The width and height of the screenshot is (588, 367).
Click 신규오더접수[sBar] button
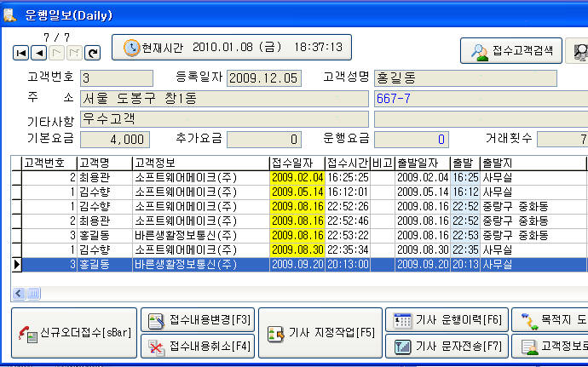74,333
